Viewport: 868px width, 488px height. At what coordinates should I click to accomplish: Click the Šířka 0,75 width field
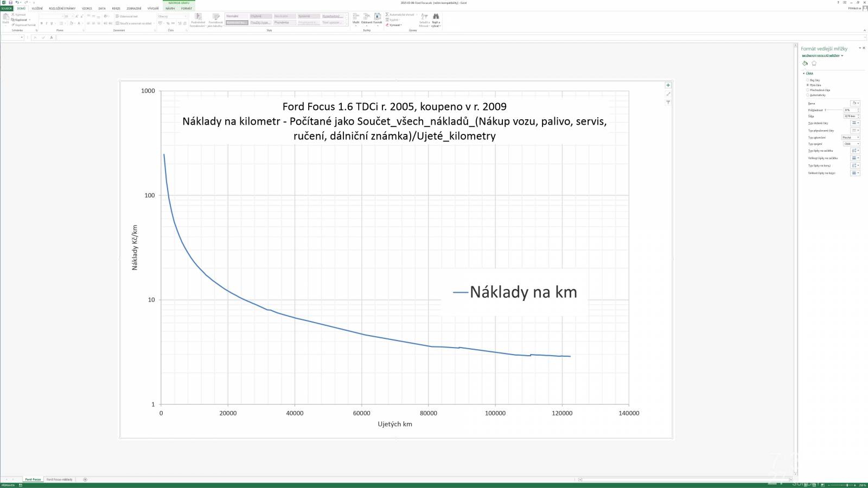coord(851,116)
